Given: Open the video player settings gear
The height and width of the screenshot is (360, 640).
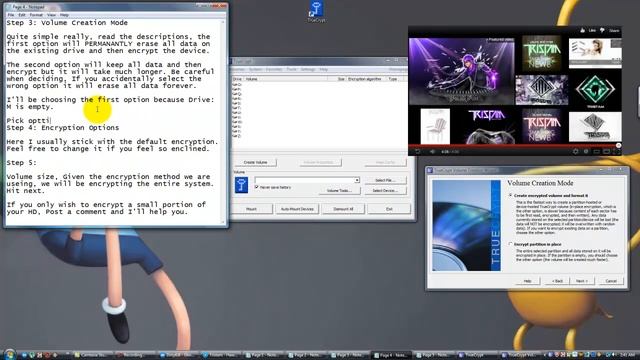Looking at the screenshot, I should click(575, 151).
